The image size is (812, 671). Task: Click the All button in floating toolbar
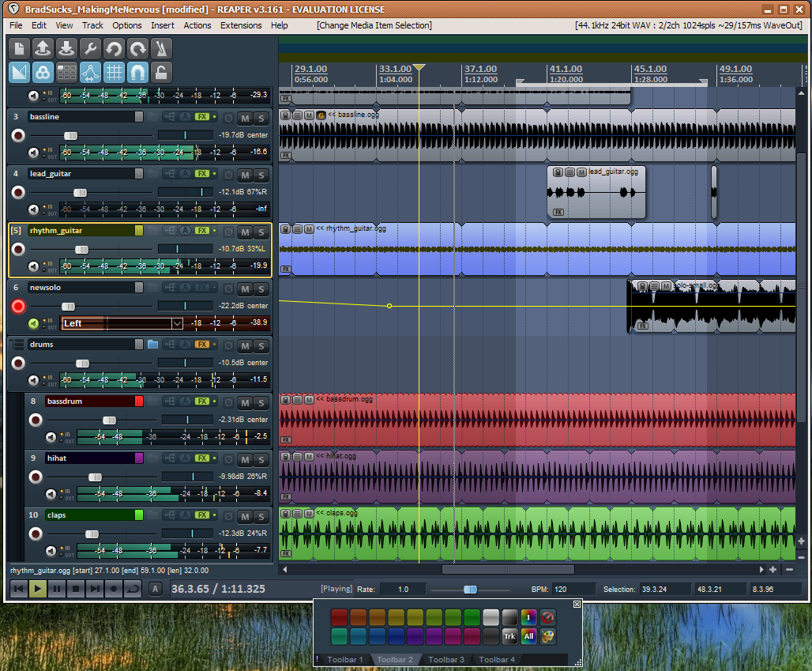coord(528,636)
